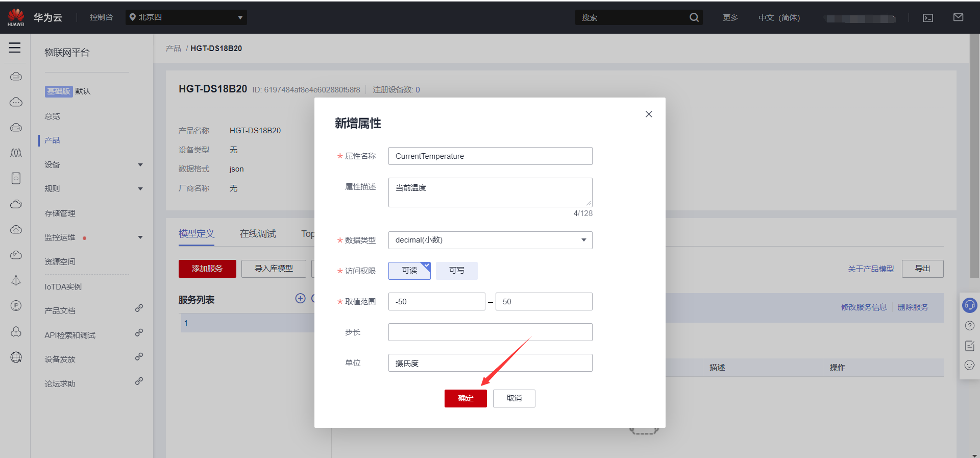Viewport: 980px width, 458px height.
Task: Click the 控制台 link
Action: pyautogui.click(x=101, y=17)
